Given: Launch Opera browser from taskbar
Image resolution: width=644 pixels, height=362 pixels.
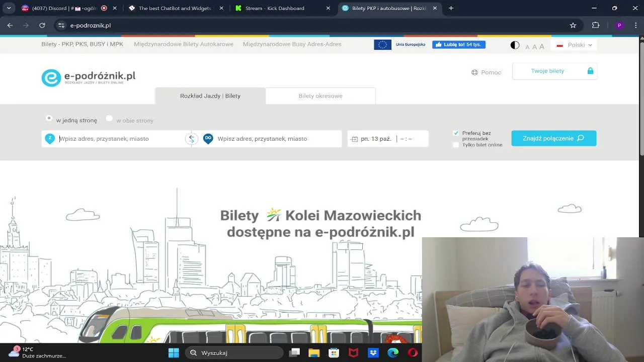Looking at the screenshot, I should pyautogui.click(x=412, y=353).
